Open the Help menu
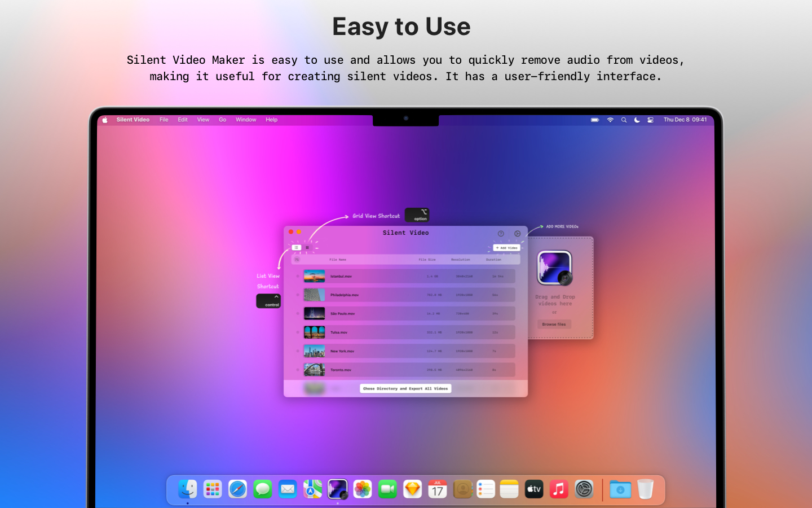 272,120
